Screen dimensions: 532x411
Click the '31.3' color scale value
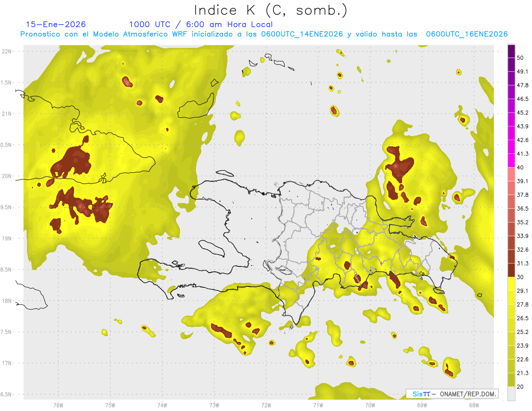[x=522, y=263]
